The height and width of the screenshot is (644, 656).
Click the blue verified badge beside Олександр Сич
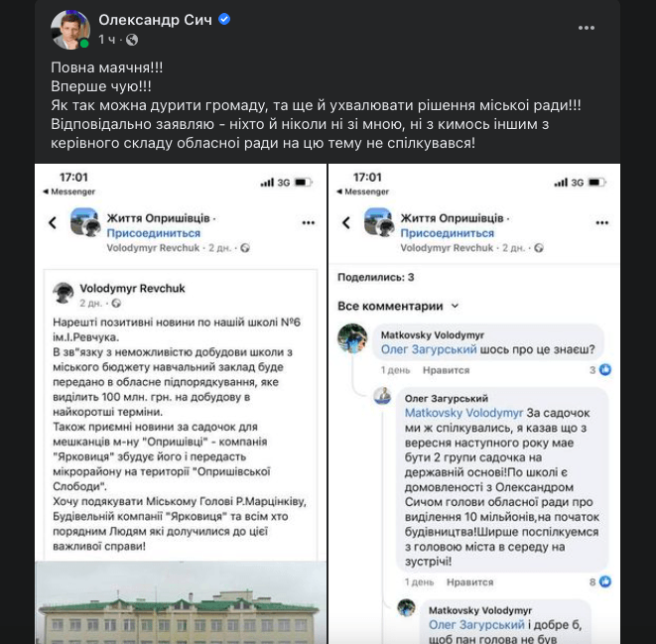coord(224,19)
